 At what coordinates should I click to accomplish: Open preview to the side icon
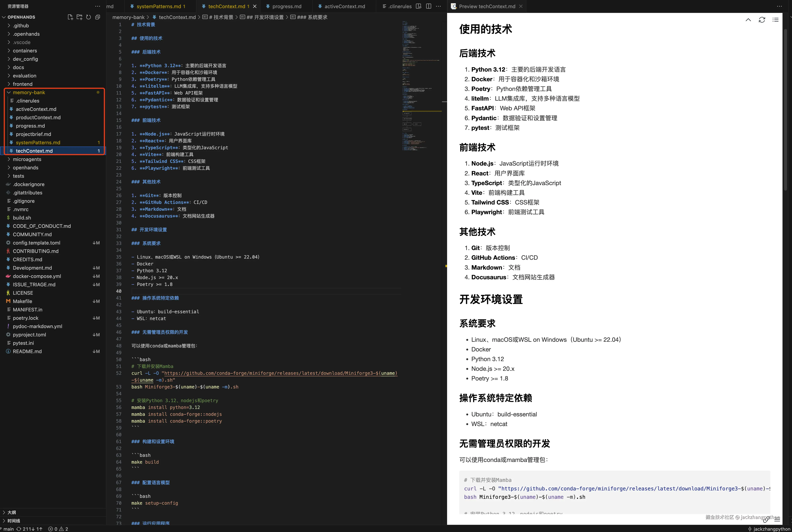[418, 6]
